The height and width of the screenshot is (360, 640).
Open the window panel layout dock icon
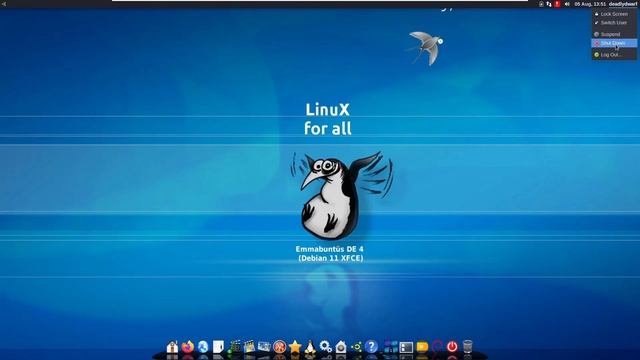point(406,347)
